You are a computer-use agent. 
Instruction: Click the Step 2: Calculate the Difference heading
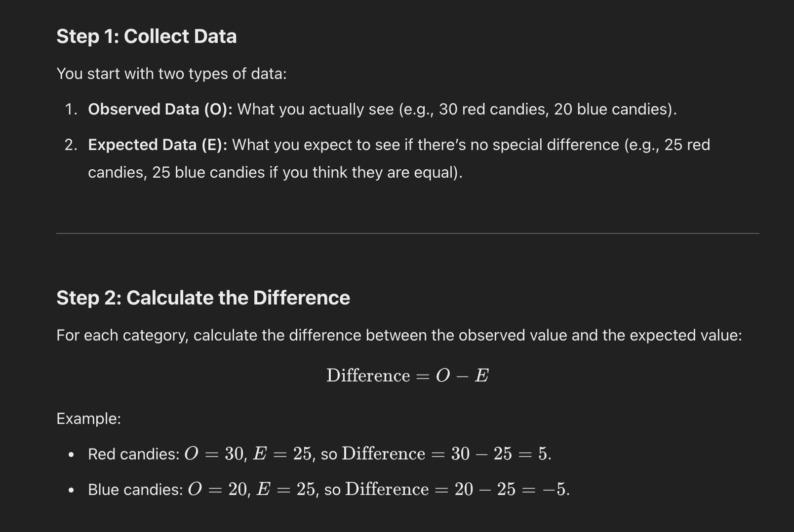tap(203, 298)
